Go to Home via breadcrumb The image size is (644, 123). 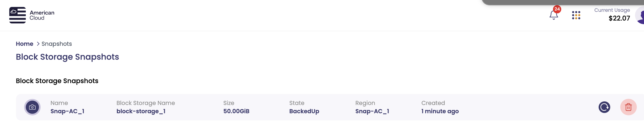click(24, 44)
